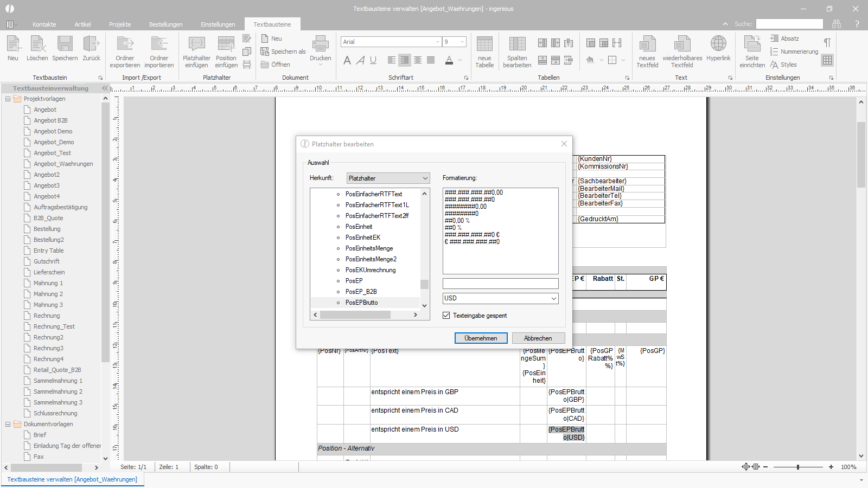The height and width of the screenshot is (488, 868).
Task: Toggle table gridlines icon in Einstellungen
Action: (827, 60)
